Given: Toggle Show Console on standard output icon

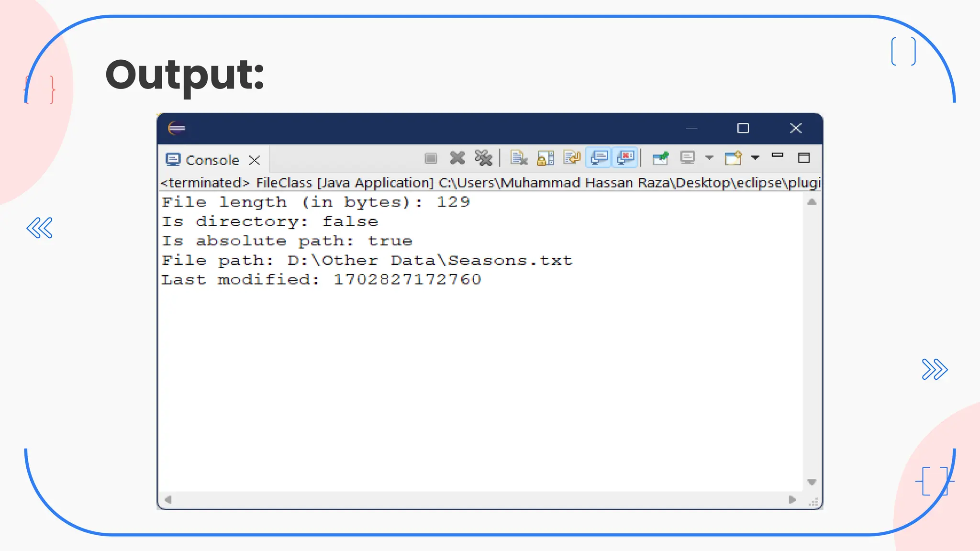Looking at the screenshot, I should pyautogui.click(x=599, y=158).
